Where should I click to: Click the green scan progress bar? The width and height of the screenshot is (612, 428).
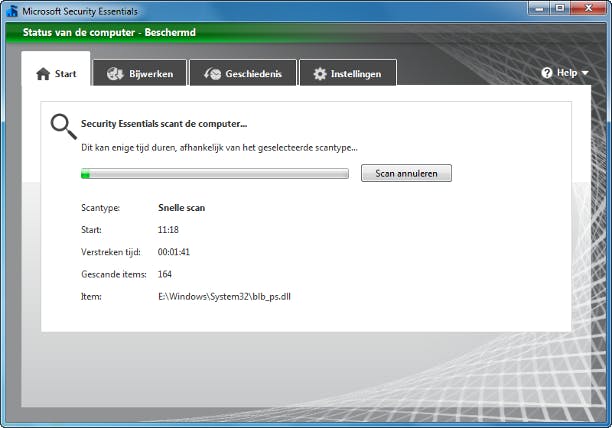(215, 174)
